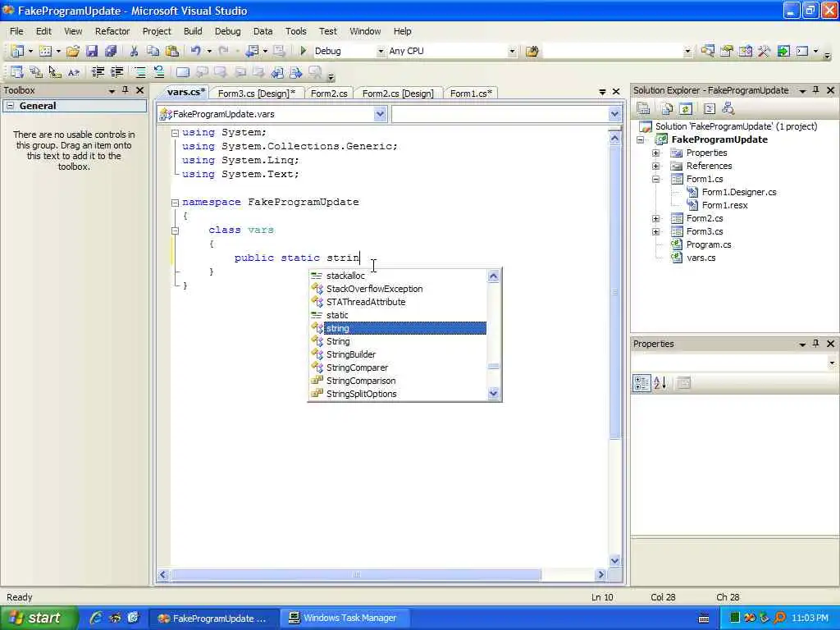Toggle auto-hide pin on Toolbox panel

coord(126,90)
